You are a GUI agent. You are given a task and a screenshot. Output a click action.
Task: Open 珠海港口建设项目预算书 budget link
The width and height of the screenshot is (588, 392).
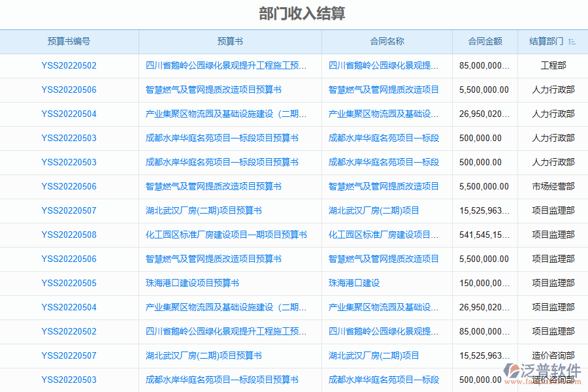tap(192, 283)
